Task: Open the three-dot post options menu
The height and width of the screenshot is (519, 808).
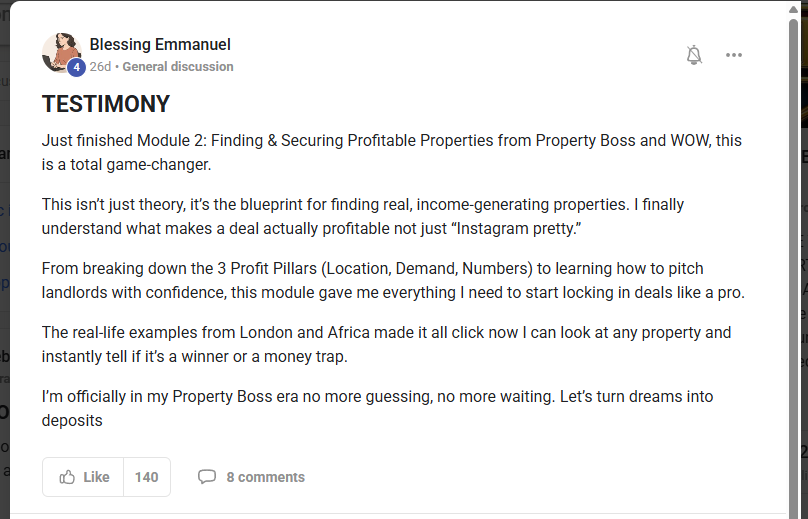Action: coord(734,55)
